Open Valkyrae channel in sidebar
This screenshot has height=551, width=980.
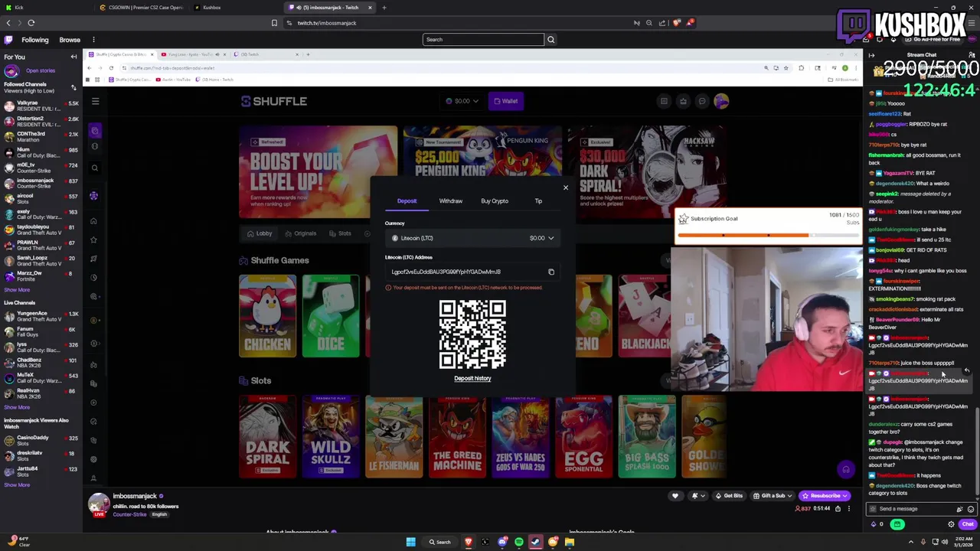click(41, 106)
